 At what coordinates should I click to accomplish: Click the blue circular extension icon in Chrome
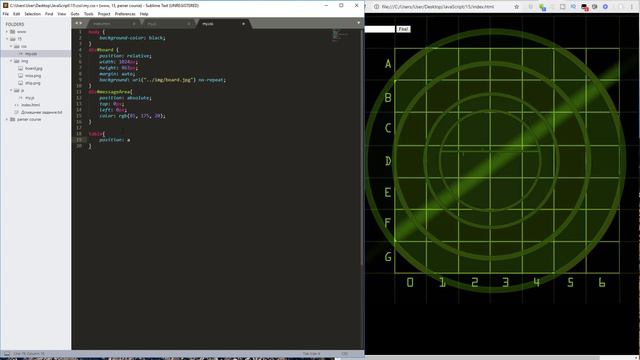605,7
